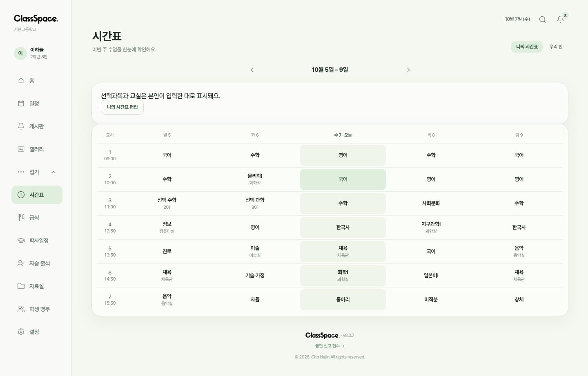The width and height of the screenshot is (588, 376).
Task: Click the people icon beside 학생 명부
Action: coord(21,309)
